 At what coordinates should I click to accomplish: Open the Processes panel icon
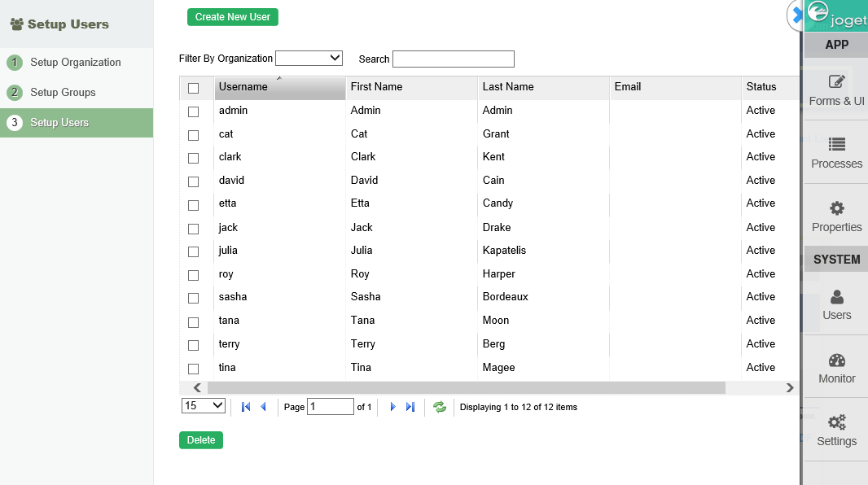point(836,145)
